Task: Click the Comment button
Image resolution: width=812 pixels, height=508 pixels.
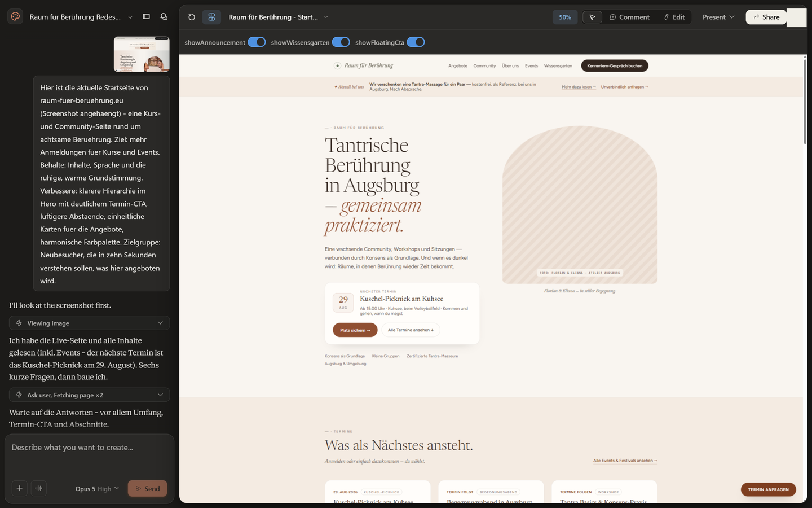Action: click(x=629, y=17)
